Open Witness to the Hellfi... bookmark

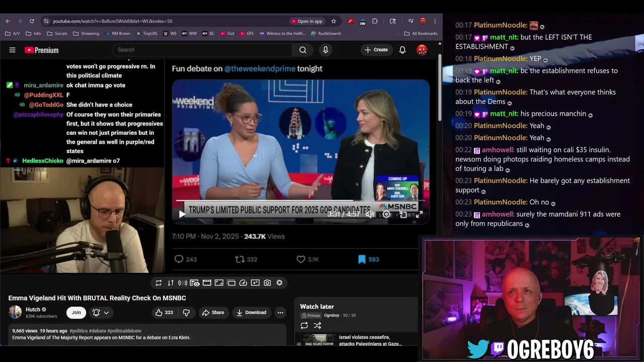pyautogui.click(x=282, y=34)
